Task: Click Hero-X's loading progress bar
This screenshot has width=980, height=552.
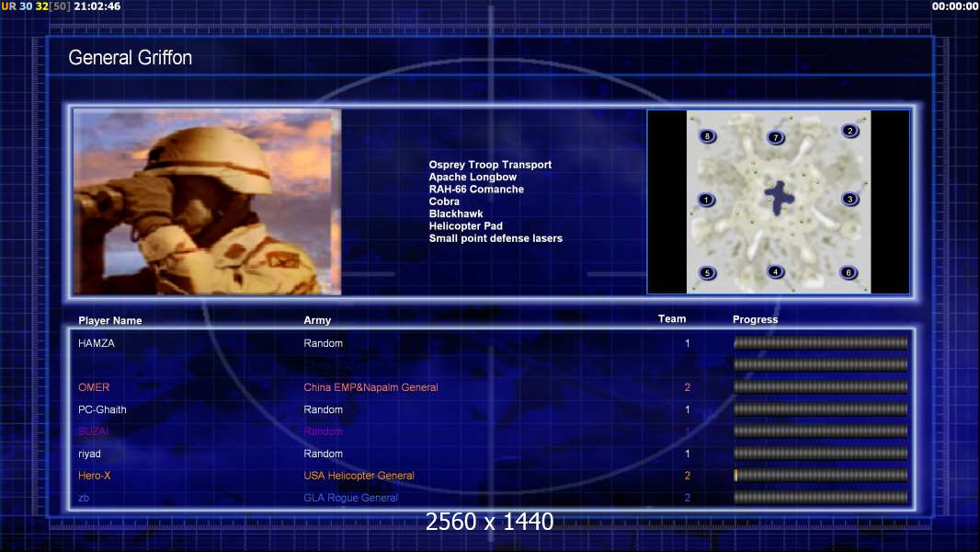Action: [821, 476]
